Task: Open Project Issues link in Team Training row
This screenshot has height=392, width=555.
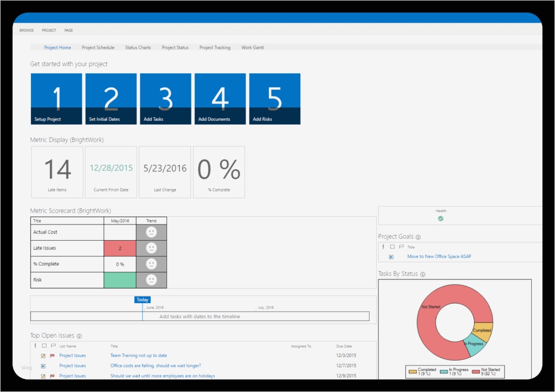Action: point(72,356)
